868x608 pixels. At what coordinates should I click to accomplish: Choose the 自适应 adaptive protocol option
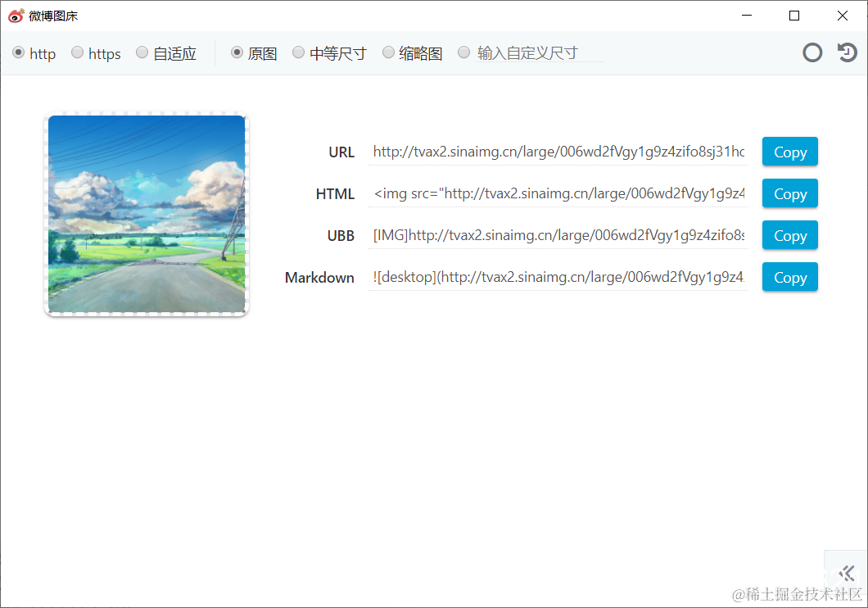141,52
